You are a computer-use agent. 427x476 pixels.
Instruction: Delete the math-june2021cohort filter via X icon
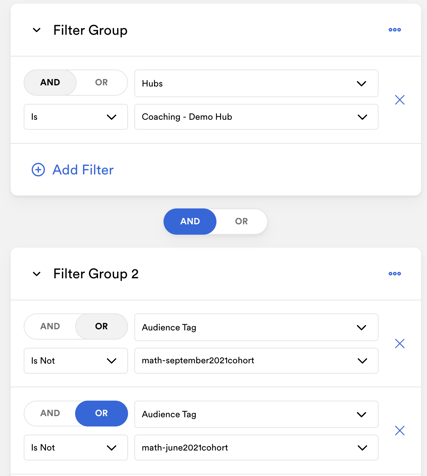[x=400, y=430]
